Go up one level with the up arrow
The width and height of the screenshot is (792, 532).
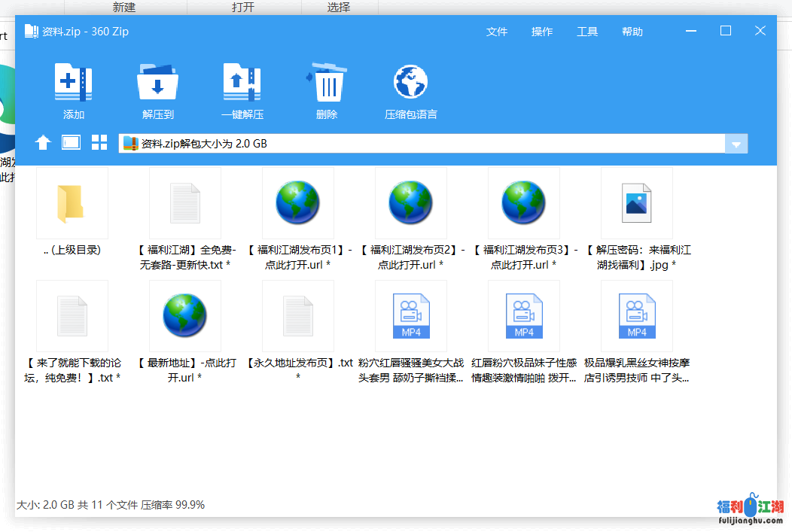coord(44,143)
